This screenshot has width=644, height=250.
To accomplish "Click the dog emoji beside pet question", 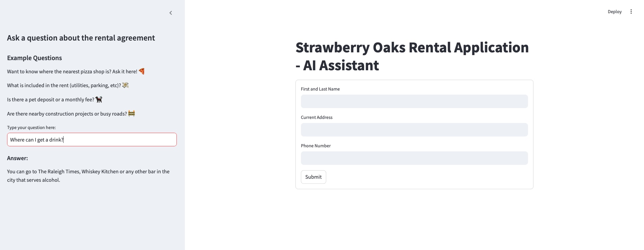I will tap(99, 99).
